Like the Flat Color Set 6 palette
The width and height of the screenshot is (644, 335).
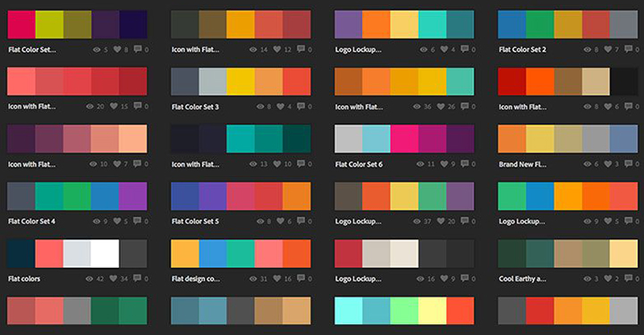[x=444, y=163]
